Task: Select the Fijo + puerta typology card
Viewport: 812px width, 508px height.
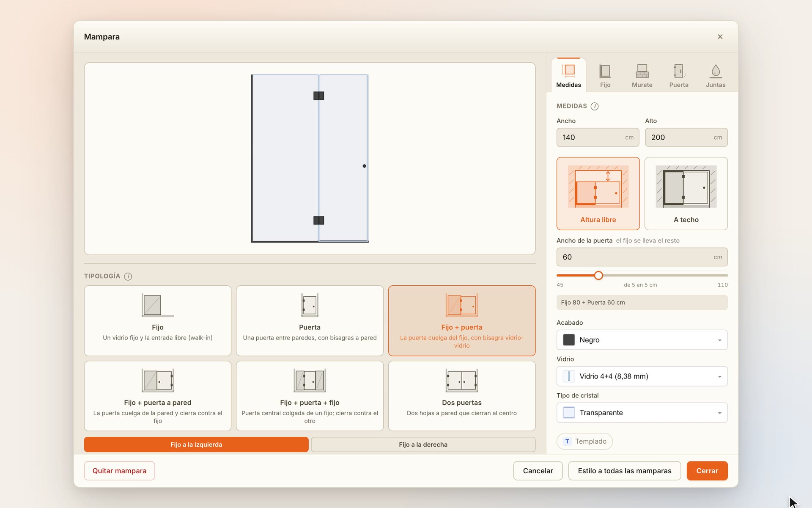Action: [x=462, y=320]
